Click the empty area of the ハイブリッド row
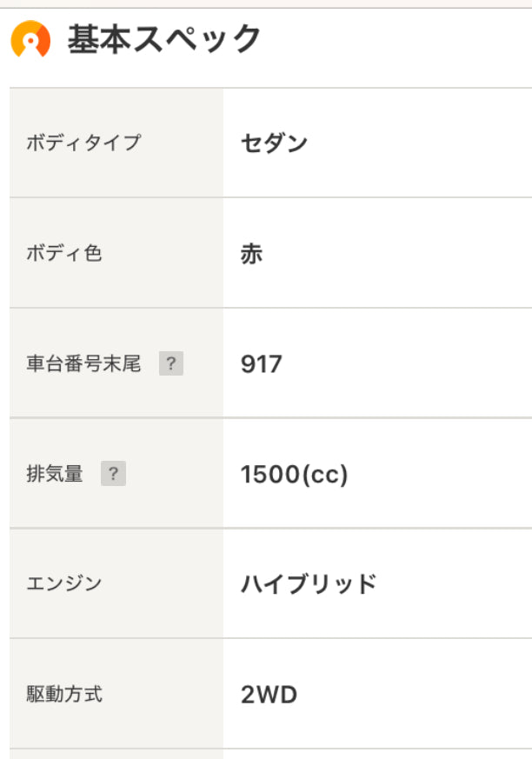 coord(455,583)
